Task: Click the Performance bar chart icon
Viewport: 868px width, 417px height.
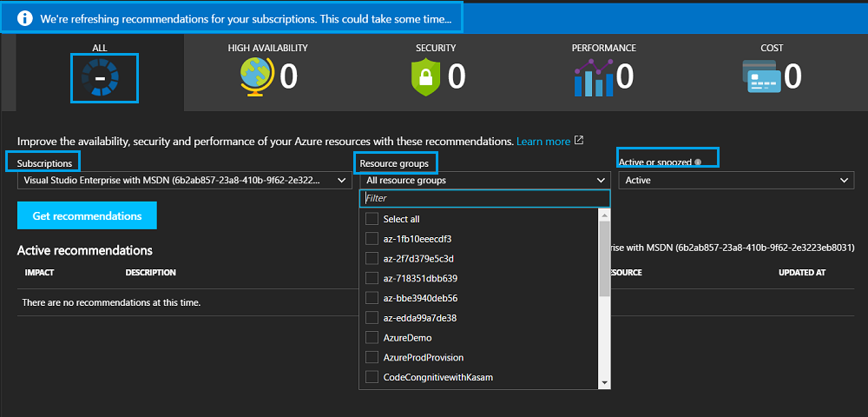Action: 593,76
